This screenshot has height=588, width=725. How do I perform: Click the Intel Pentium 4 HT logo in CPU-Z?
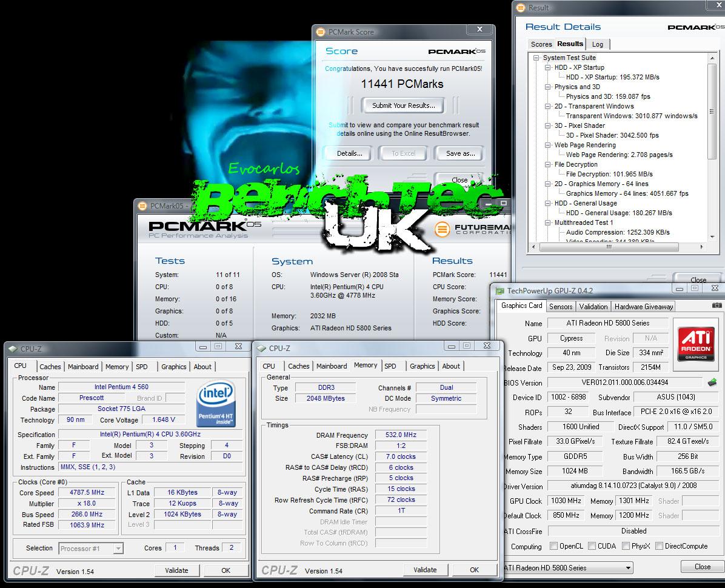pos(215,403)
